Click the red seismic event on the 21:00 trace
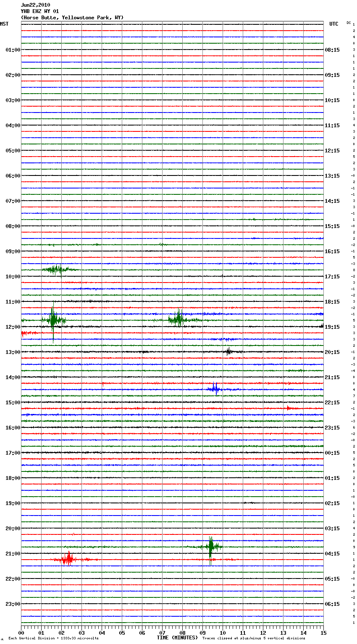The width and height of the screenshot is (357, 644). click(68, 559)
